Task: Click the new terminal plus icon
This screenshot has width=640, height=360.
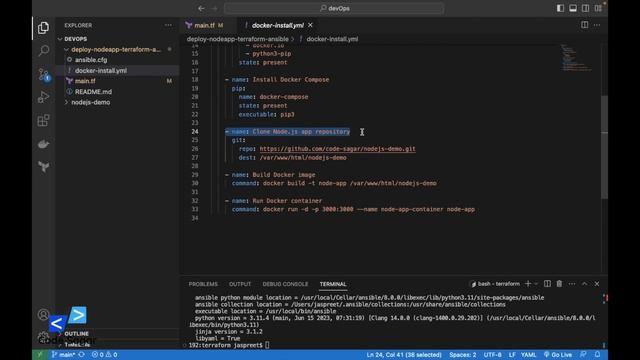Action: point(528,284)
